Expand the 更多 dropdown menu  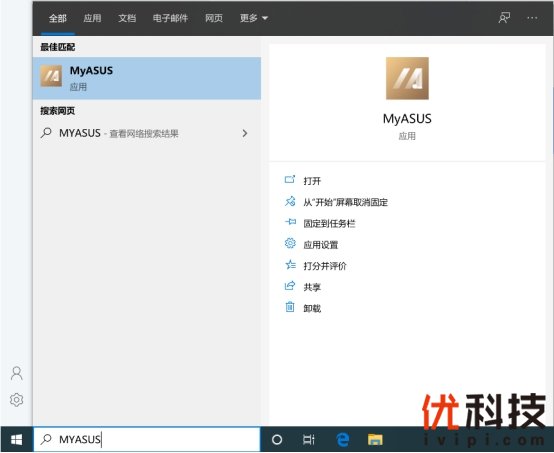point(254,18)
